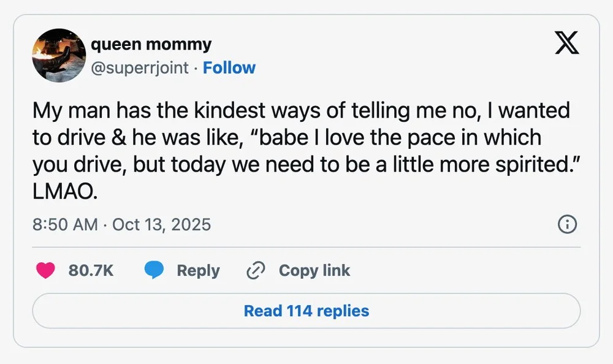Click the blue reply bubble icon

point(154,270)
